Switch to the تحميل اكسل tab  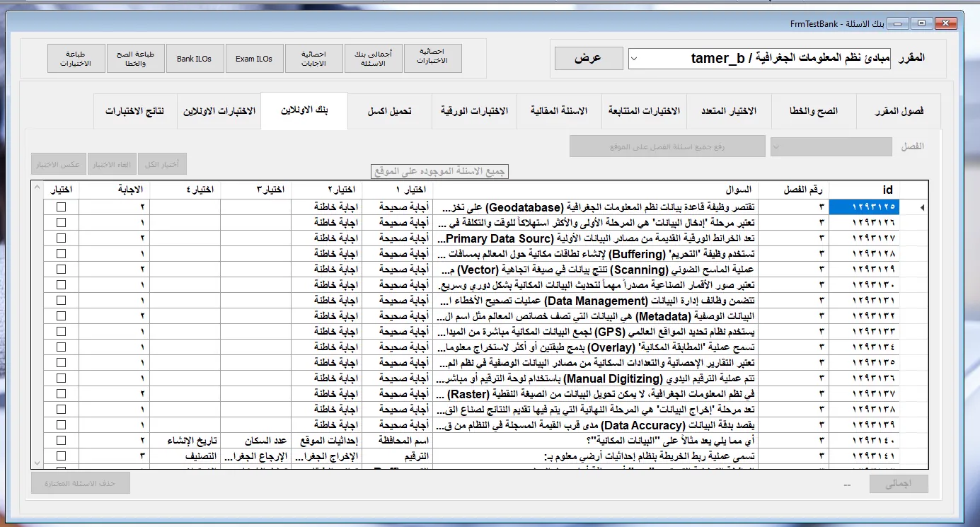[390, 112]
